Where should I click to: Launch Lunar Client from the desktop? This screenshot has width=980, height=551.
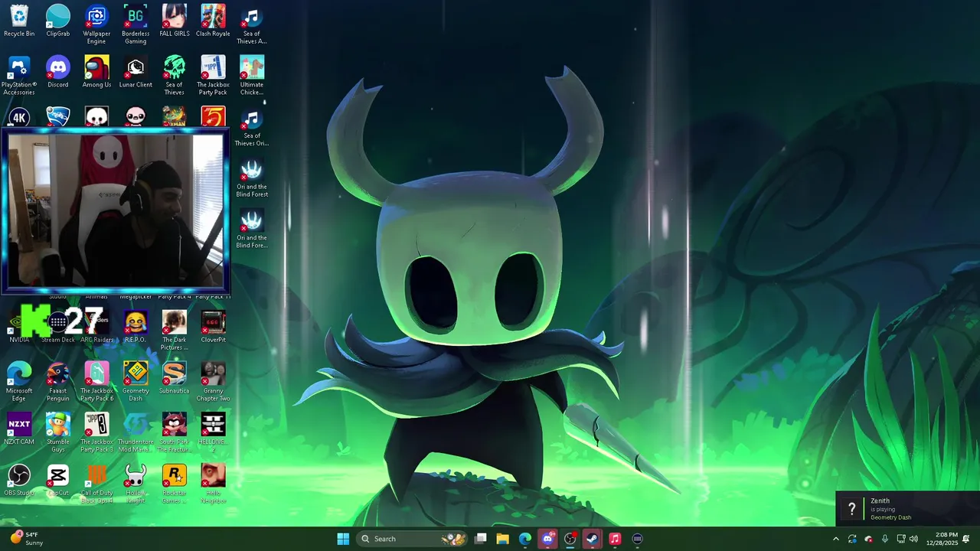point(136,72)
